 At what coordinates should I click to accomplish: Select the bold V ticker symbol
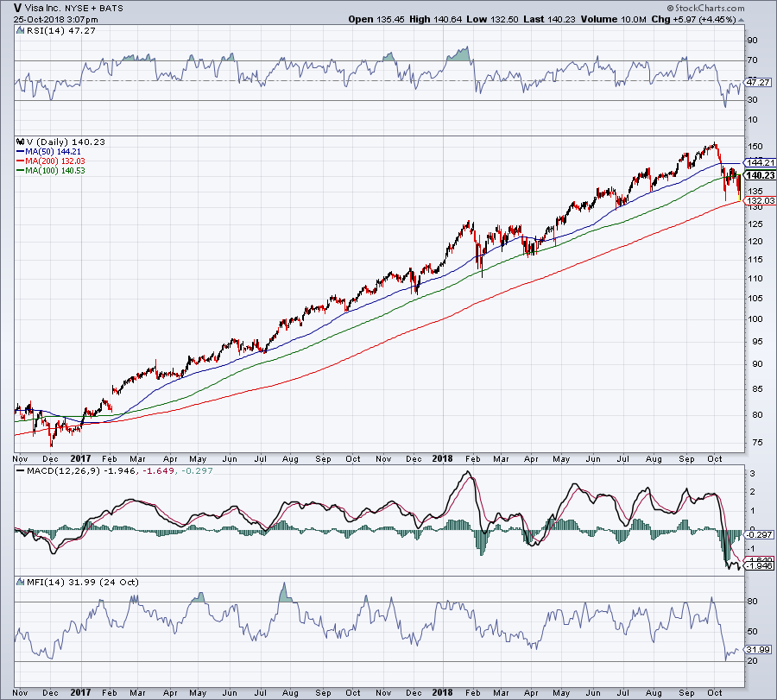(18, 8)
